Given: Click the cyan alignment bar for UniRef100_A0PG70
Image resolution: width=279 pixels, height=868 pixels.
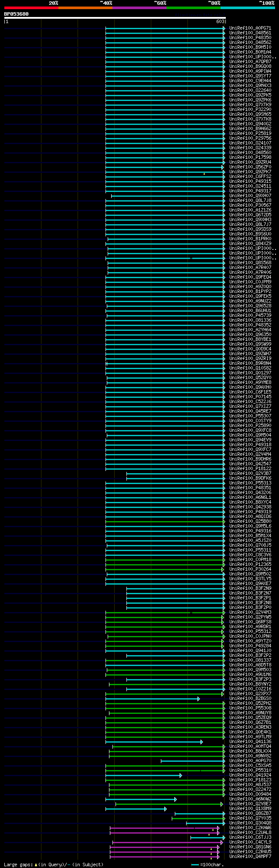Looking at the screenshot, I should coord(193,761).
